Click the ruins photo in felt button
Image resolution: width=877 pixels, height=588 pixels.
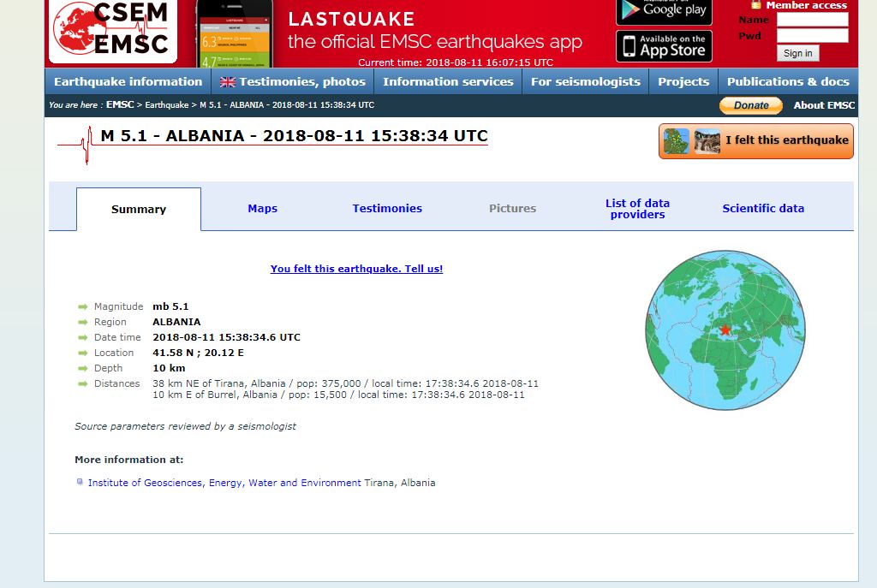point(707,141)
